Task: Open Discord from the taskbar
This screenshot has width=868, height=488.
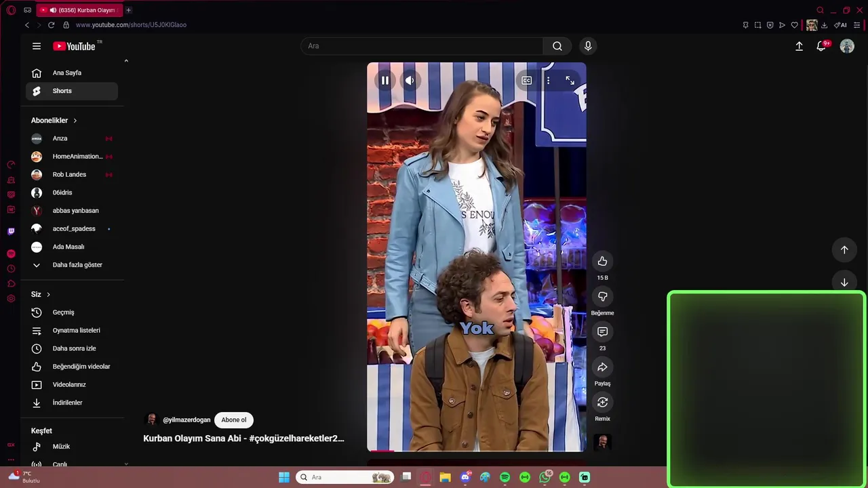Action: pos(465,477)
